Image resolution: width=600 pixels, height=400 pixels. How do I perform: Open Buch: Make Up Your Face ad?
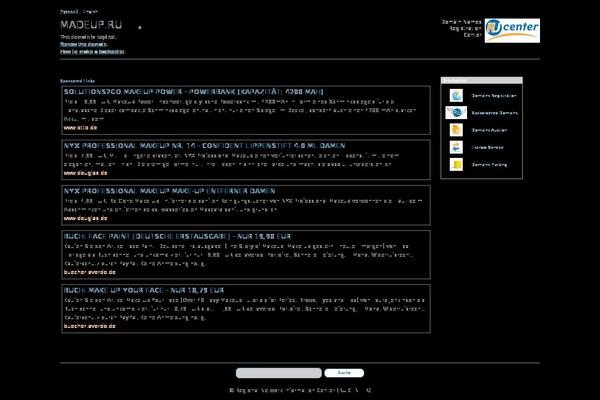(x=144, y=290)
